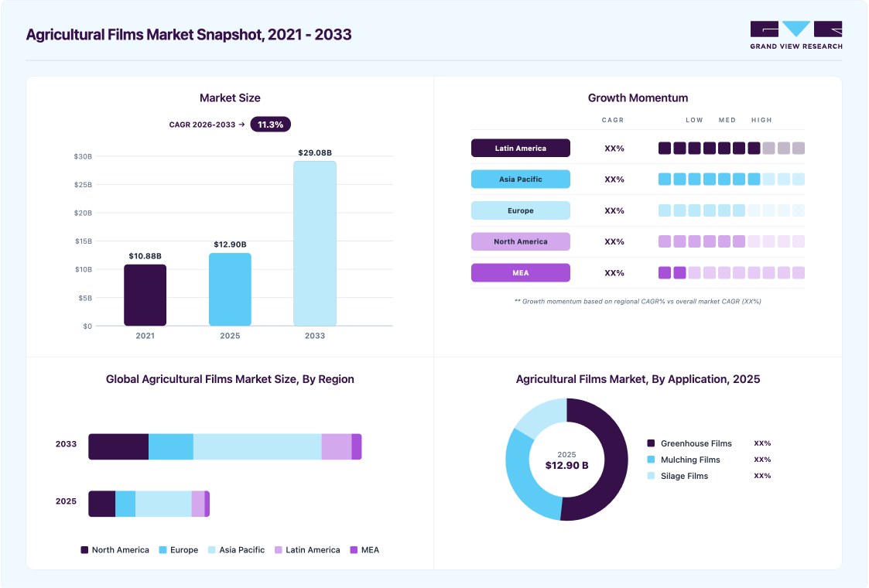Image resolution: width=869 pixels, height=588 pixels.
Task: Select the 2033 Latin America bar segment
Action: coord(337,446)
